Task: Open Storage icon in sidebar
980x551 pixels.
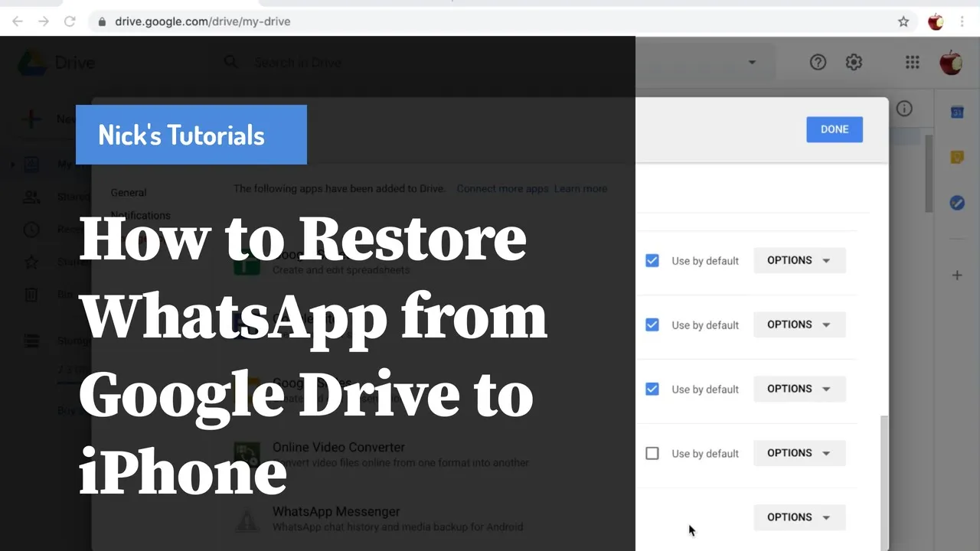Action: pyautogui.click(x=31, y=341)
